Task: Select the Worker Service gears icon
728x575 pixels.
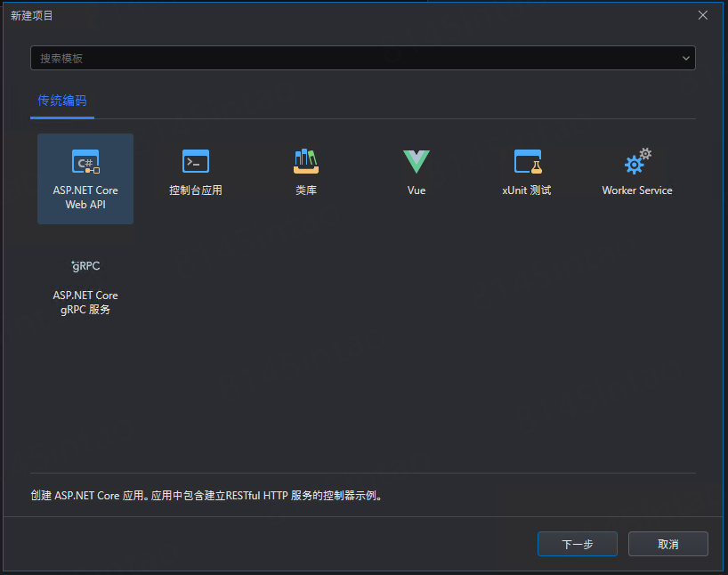Action: 638,161
